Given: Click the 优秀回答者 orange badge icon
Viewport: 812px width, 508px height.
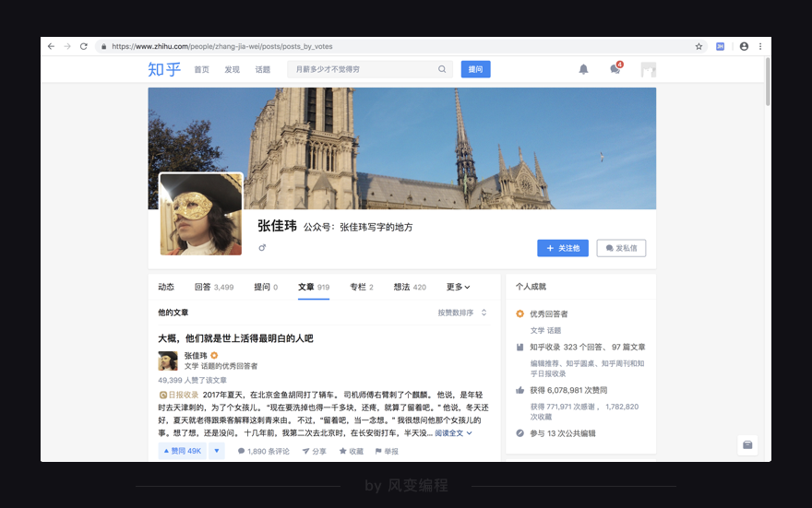Looking at the screenshot, I should click(x=519, y=313).
